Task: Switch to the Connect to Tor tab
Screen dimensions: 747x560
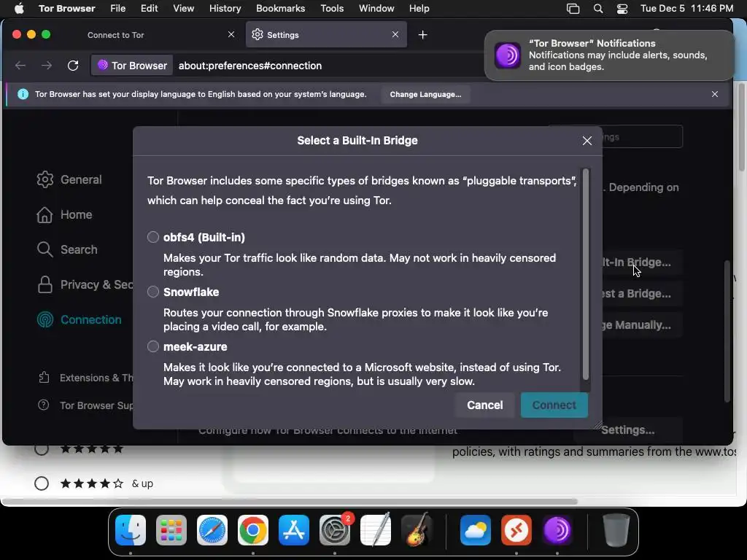Action: [116, 35]
